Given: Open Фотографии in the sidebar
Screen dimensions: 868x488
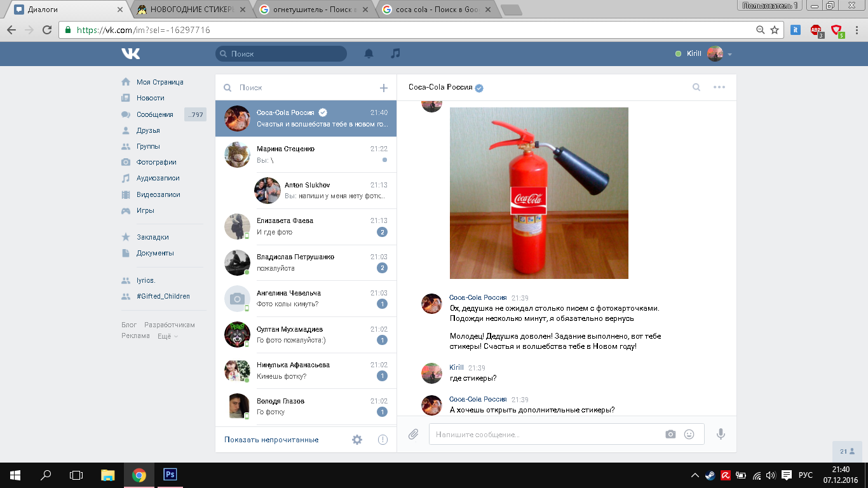Looking at the screenshot, I should pyautogui.click(x=156, y=162).
